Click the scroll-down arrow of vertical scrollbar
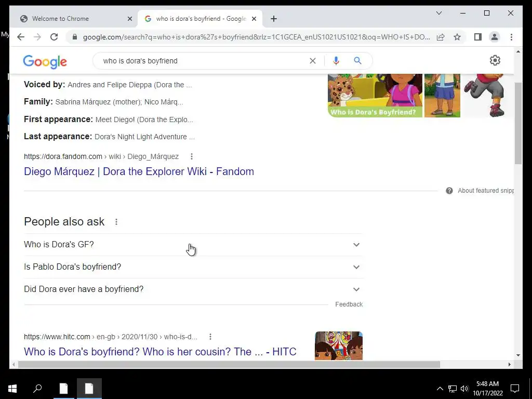This screenshot has height=399, width=532. pos(518,355)
